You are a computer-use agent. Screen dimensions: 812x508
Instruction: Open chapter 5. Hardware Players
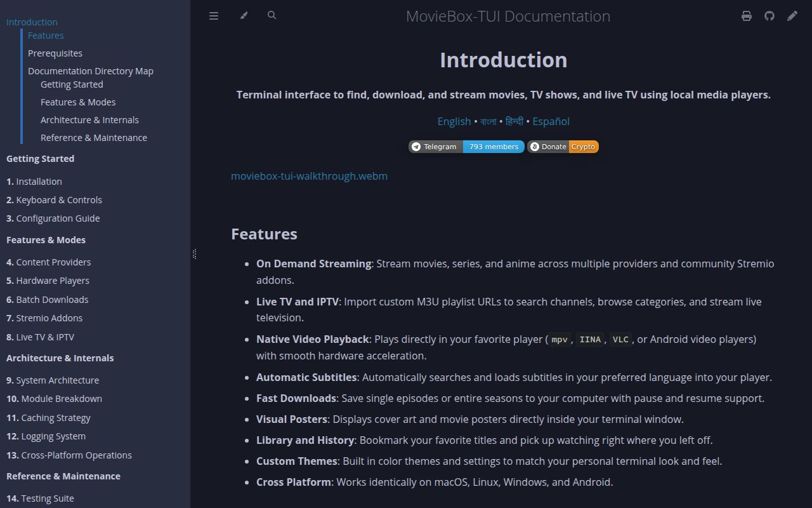click(x=48, y=281)
